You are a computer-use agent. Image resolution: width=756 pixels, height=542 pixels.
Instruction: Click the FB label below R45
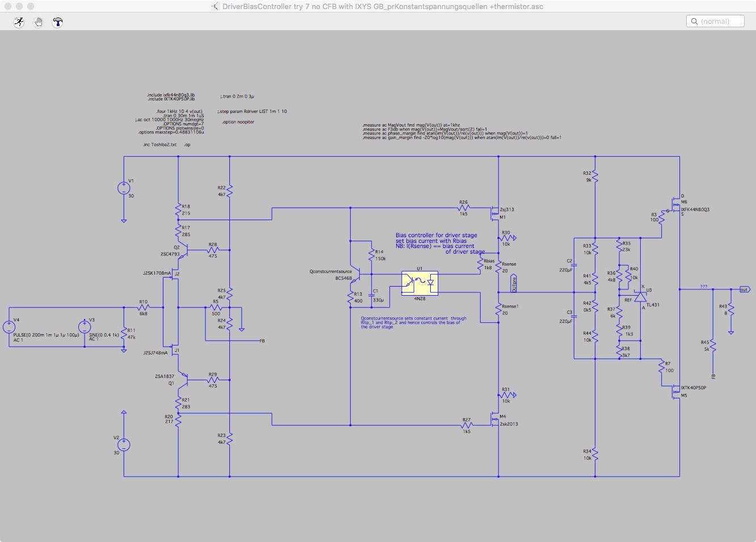[713, 376]
